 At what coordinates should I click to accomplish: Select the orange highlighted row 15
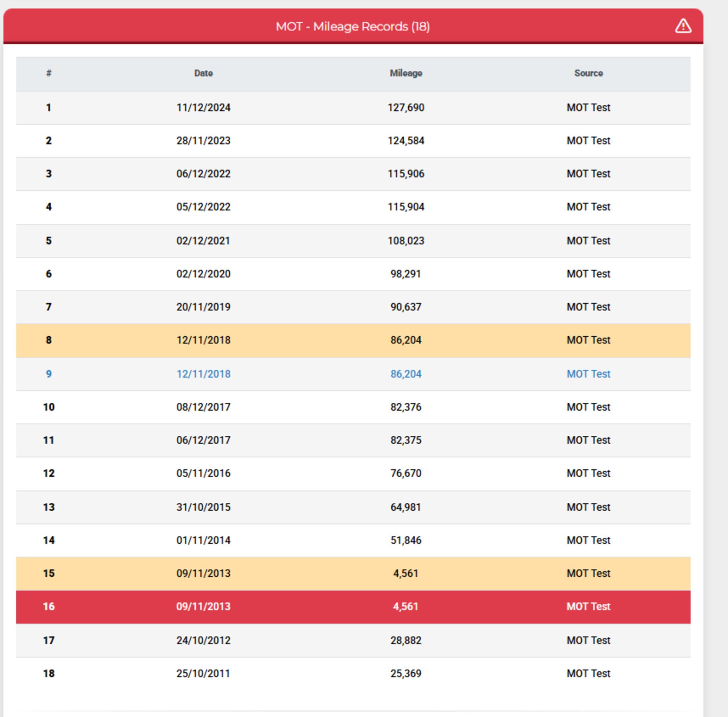(x=353, y=573)
